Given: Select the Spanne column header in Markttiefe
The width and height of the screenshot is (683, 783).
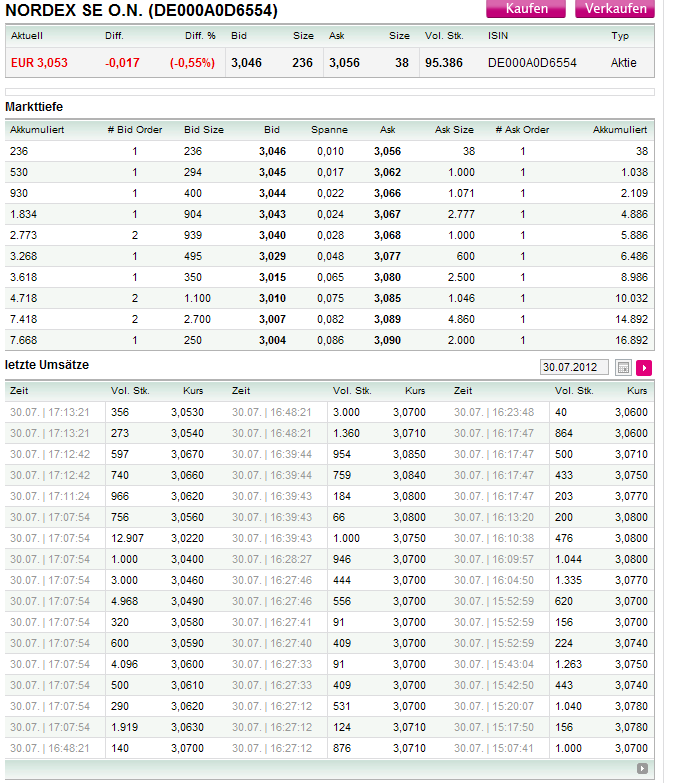Looking at the screenshot, I should coord(329,130).
